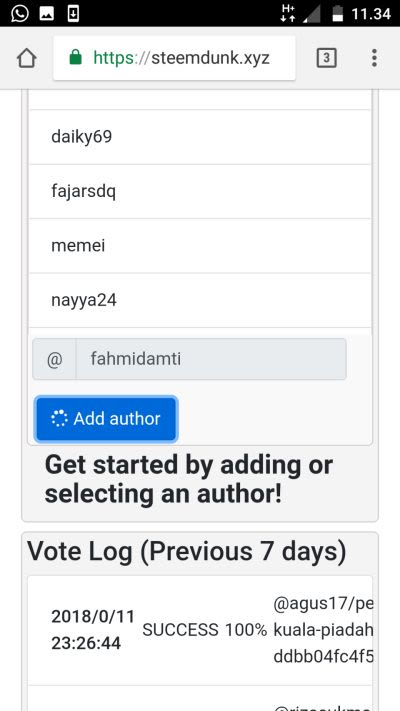
Task: Open the @agus17 post link in vote log
Action: [x=323, y=630]
